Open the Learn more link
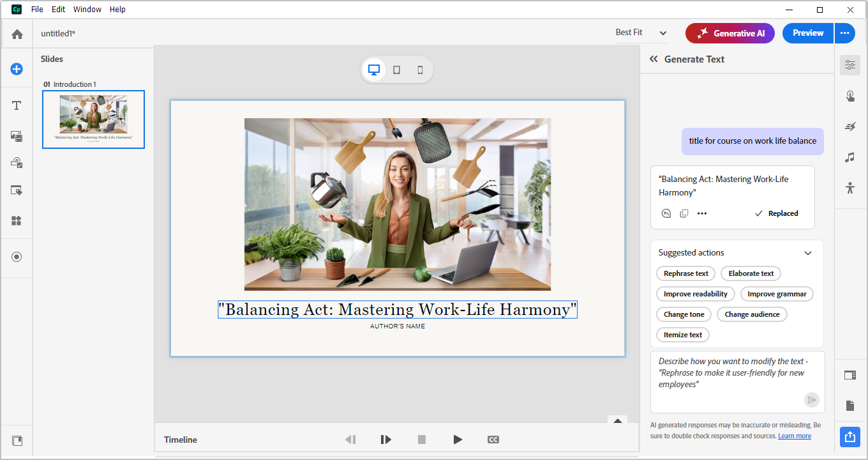The image size is (868, 460). coord(795,436)
